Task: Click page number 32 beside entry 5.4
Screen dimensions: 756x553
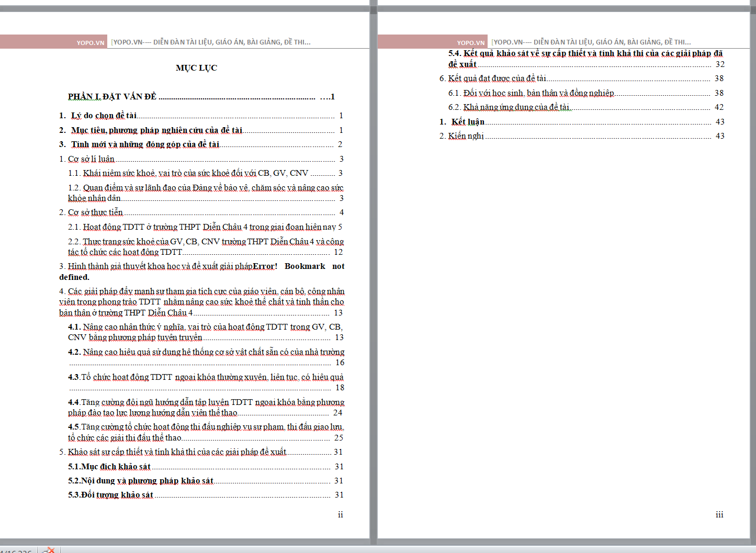Action: 720,64
